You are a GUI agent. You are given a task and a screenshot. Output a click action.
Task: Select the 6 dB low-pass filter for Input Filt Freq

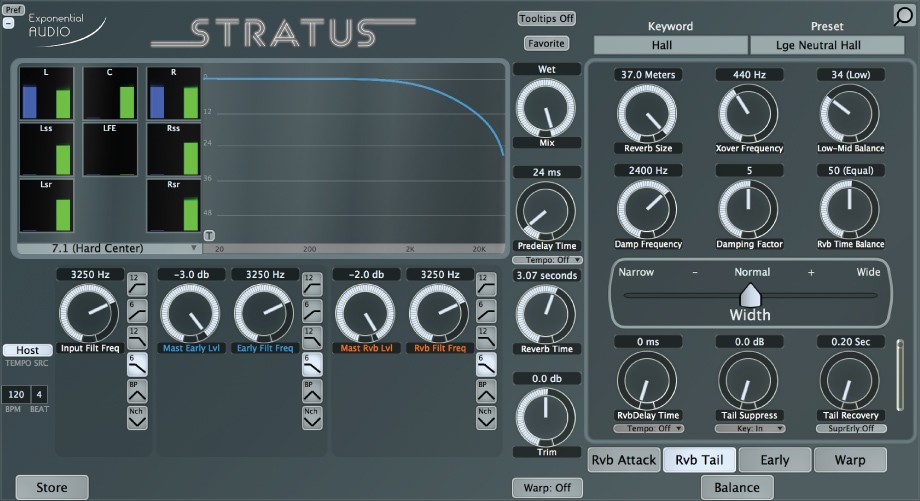(137, 365)
